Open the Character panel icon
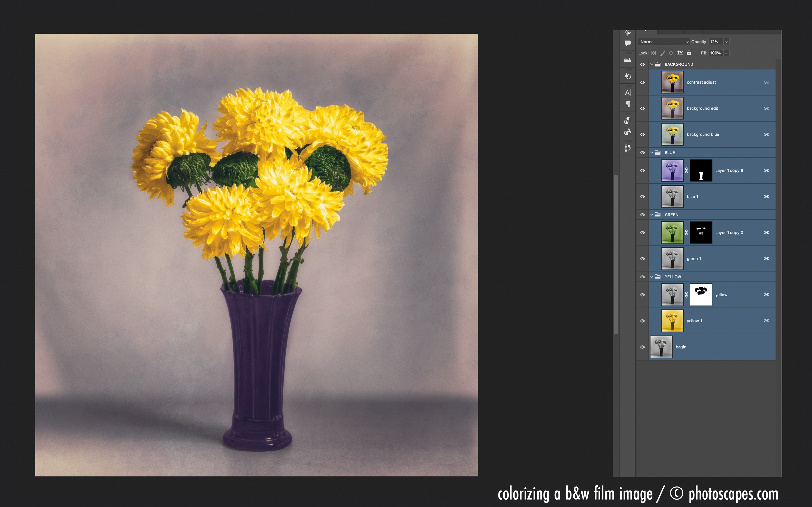 point(628,93)
